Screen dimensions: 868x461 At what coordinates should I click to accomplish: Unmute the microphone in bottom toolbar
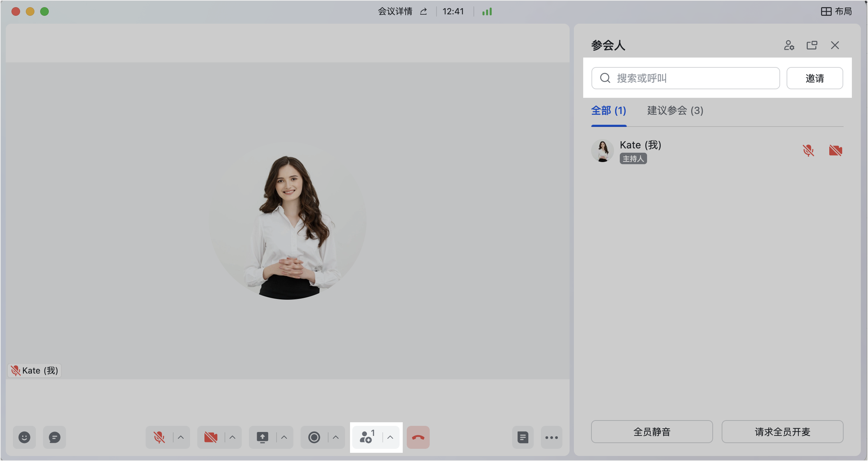point(159,437)
